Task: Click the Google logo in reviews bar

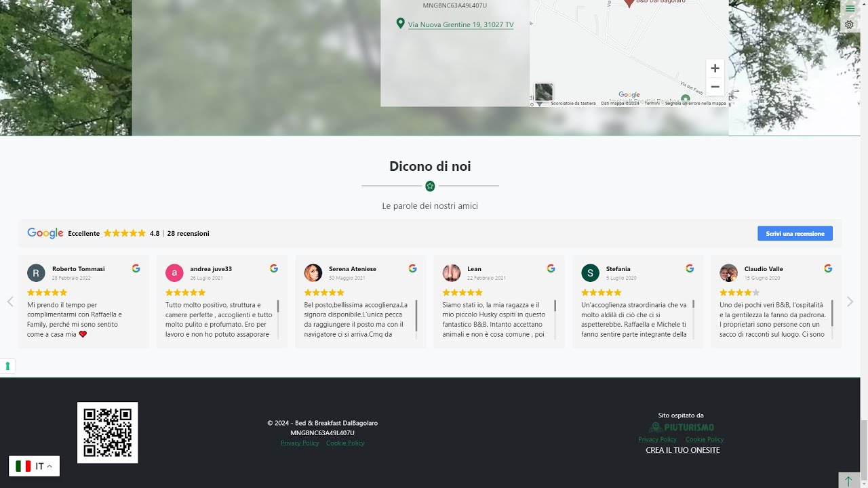Action: pyautogui.click(x=45, y=233)
